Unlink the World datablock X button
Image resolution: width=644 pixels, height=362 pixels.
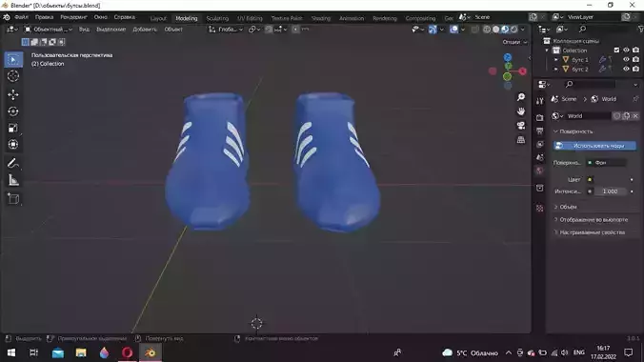635,116
